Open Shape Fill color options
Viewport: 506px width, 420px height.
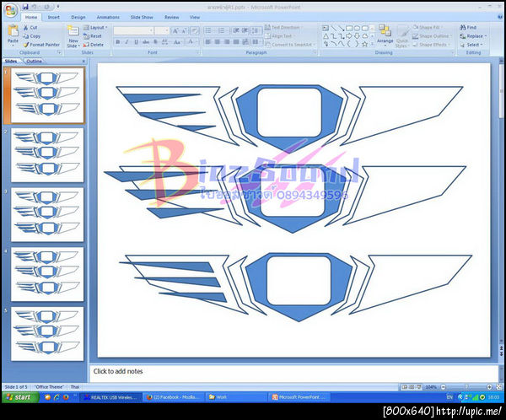point(428,28)
